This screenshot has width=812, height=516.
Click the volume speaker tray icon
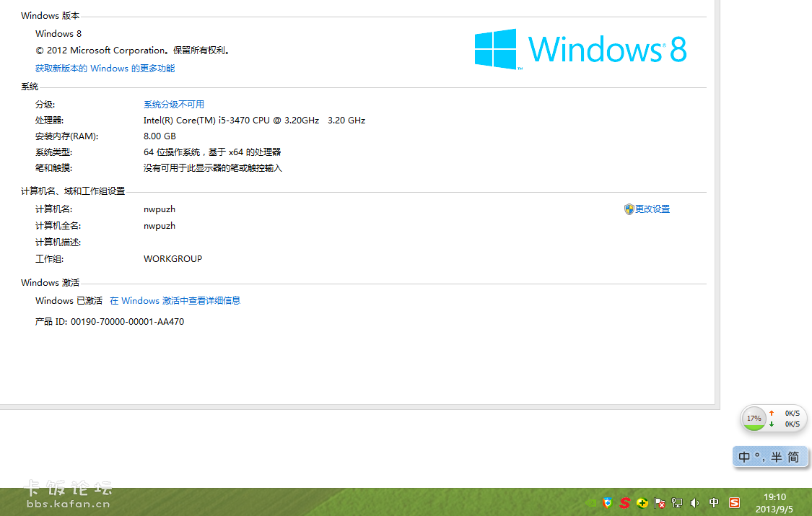click(x=694, y=503)
